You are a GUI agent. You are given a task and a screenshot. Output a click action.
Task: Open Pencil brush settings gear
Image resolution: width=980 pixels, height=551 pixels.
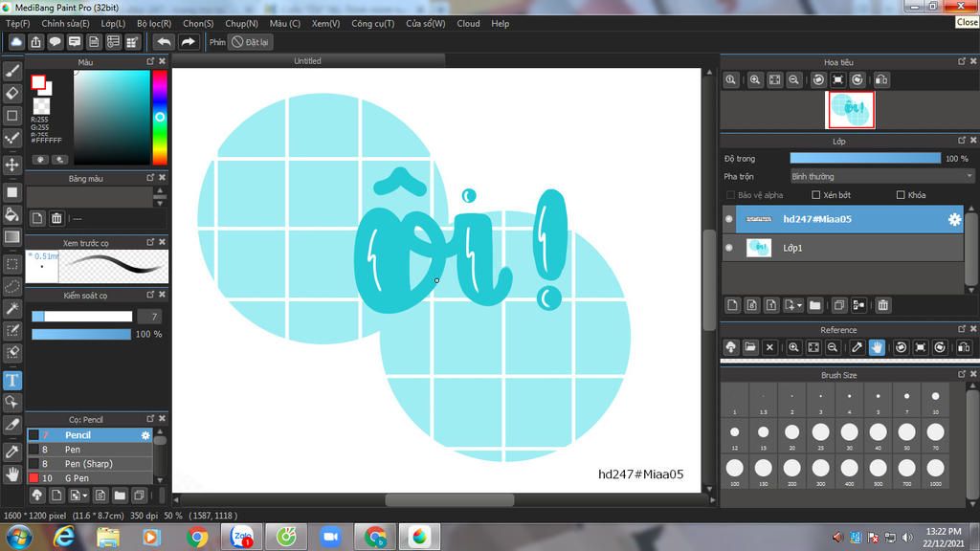145,435
